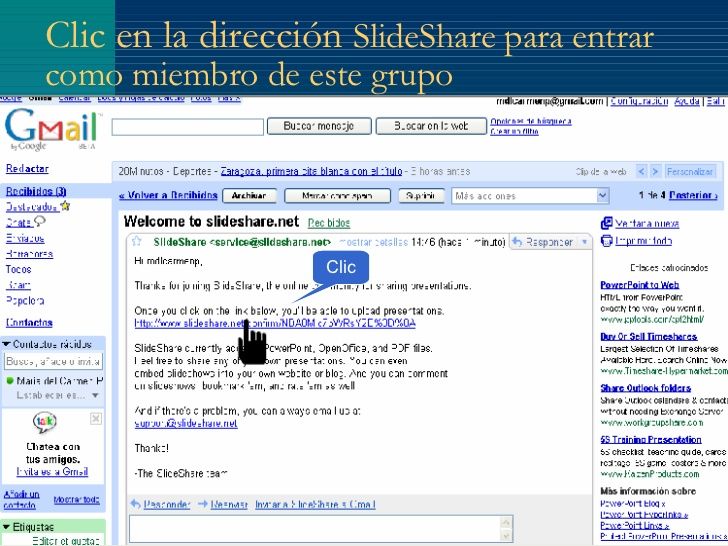
Task: Open the Todos folder
Action: [x=18, y=269]
